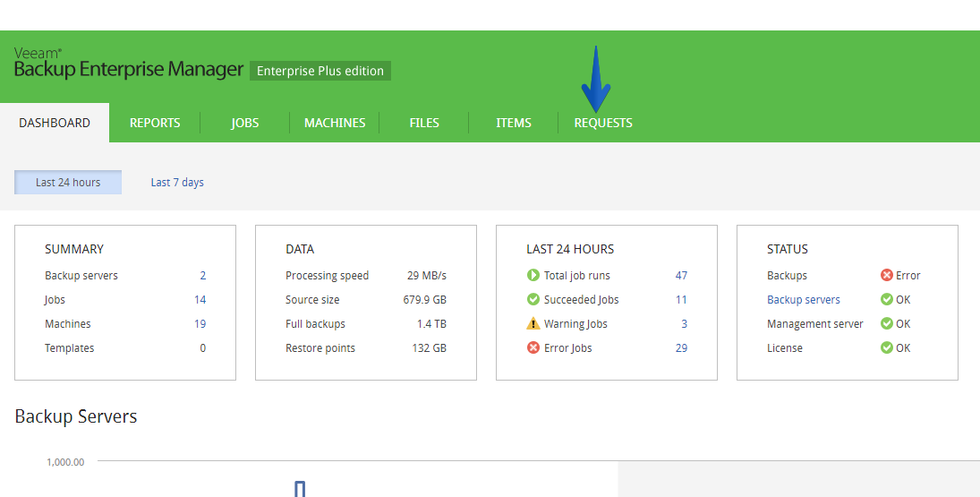The width and height of the screenshot is (980, 497).
Task: Open the Requests tab
Action: 603,123
